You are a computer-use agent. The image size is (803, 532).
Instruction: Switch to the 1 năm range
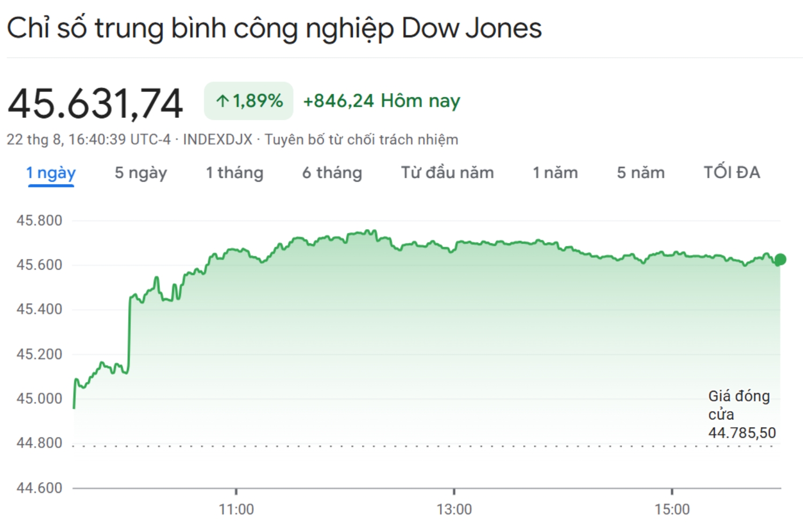pyautogui.click(x=554, y=172)
